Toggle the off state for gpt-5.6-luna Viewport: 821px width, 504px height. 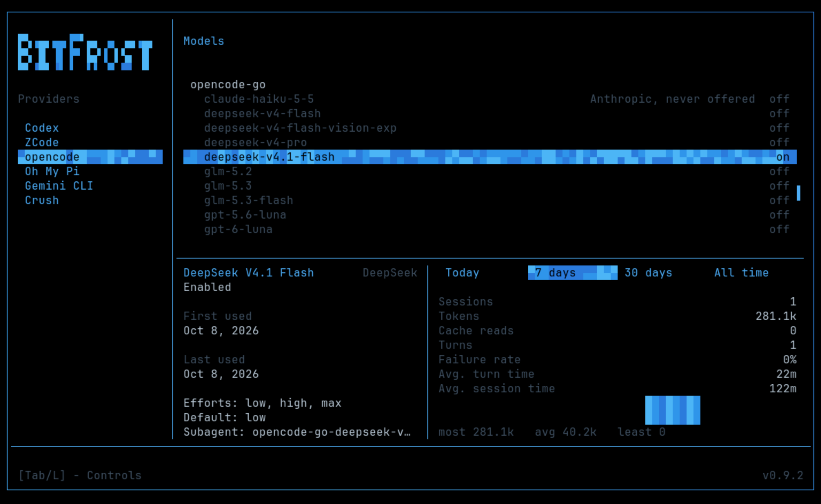pyautogui.click(x=779, y=215)
